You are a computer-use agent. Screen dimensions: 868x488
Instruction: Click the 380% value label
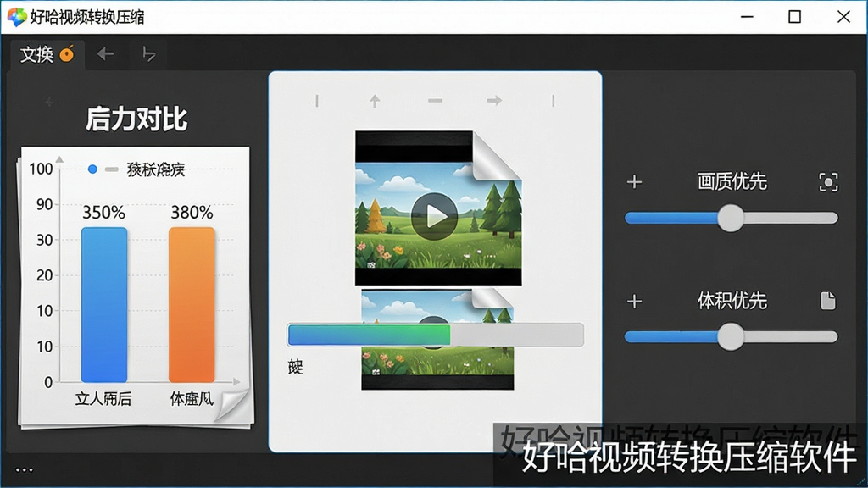pos(192,213)
